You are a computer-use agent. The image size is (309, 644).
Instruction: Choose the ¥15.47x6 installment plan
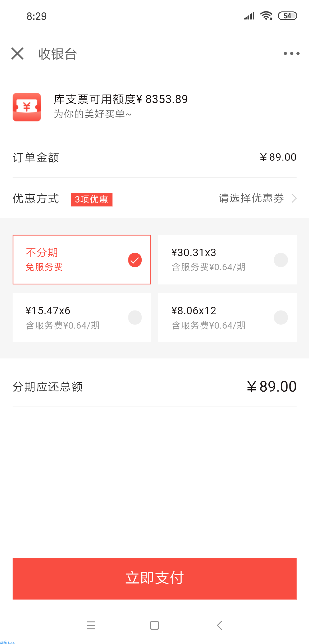[x=82, y=317]
